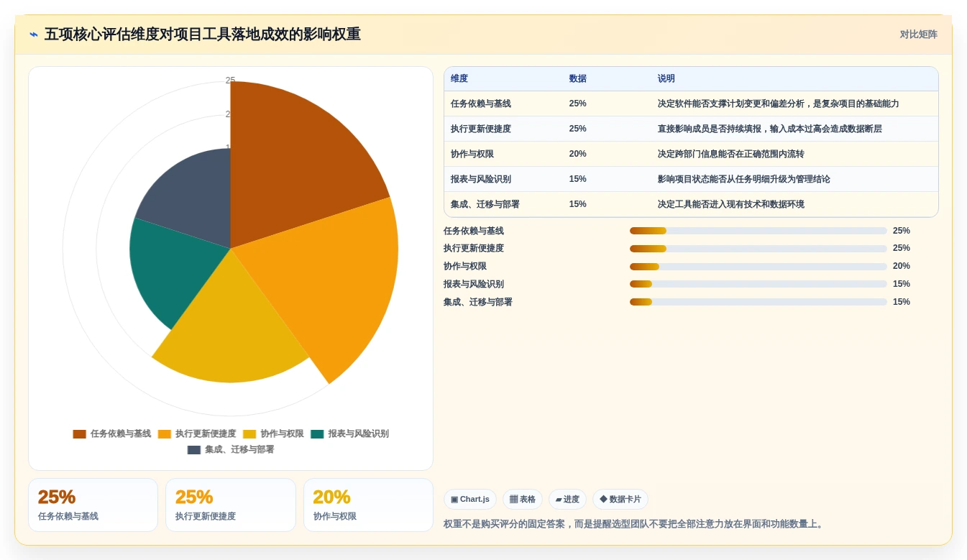967x560 pixels.
Task: Click the 进度 tag chip
Action: pyautogui.click(x=567, y=500)
